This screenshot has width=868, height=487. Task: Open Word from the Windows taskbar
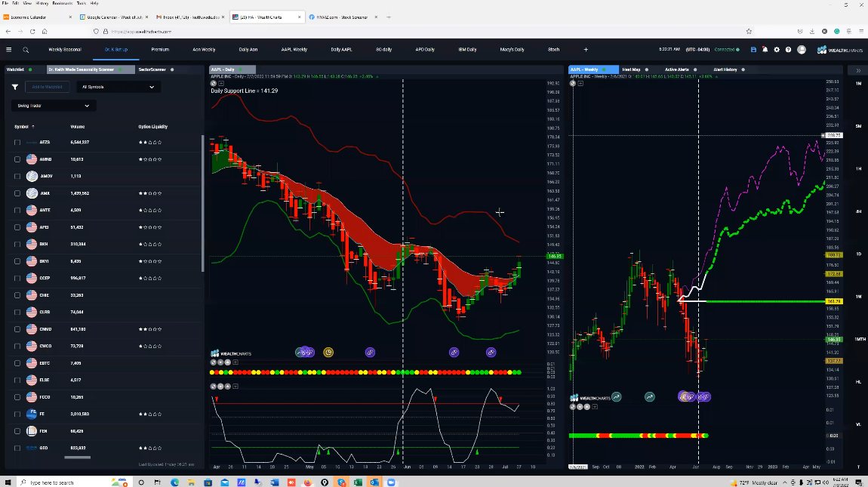click(x=274, y=482)
